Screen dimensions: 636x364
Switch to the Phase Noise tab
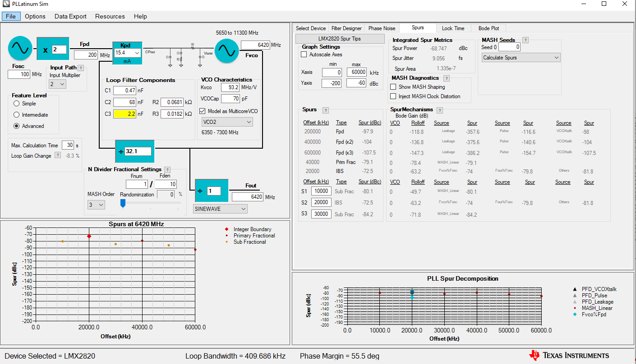(x=382, y=28)
